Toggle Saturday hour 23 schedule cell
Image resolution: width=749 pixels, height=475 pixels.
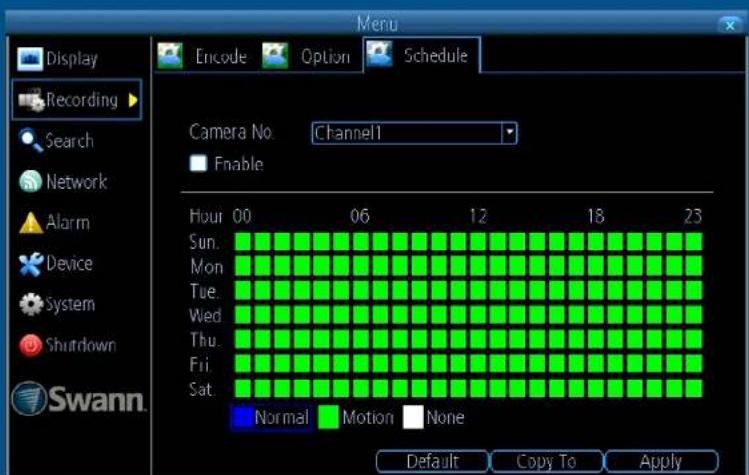694,388
